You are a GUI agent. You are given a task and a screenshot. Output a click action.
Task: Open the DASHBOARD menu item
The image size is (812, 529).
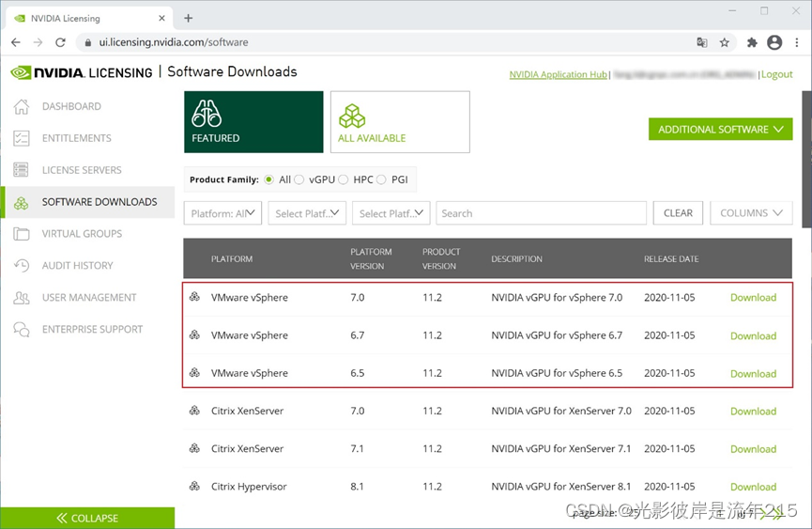[x=71, y=106]
